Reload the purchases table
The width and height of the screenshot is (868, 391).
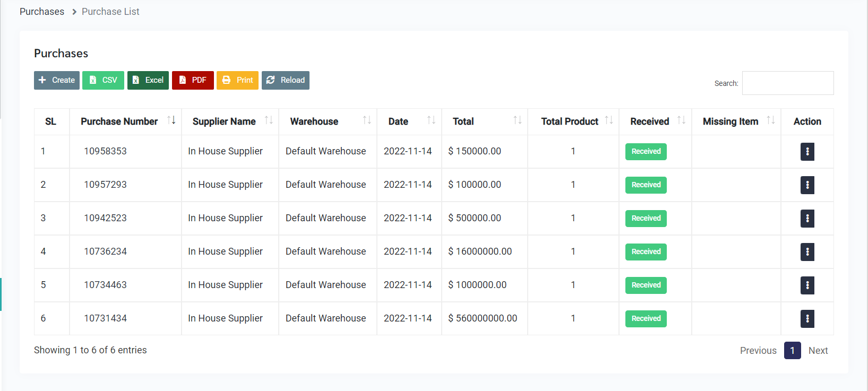click(286, 80)
